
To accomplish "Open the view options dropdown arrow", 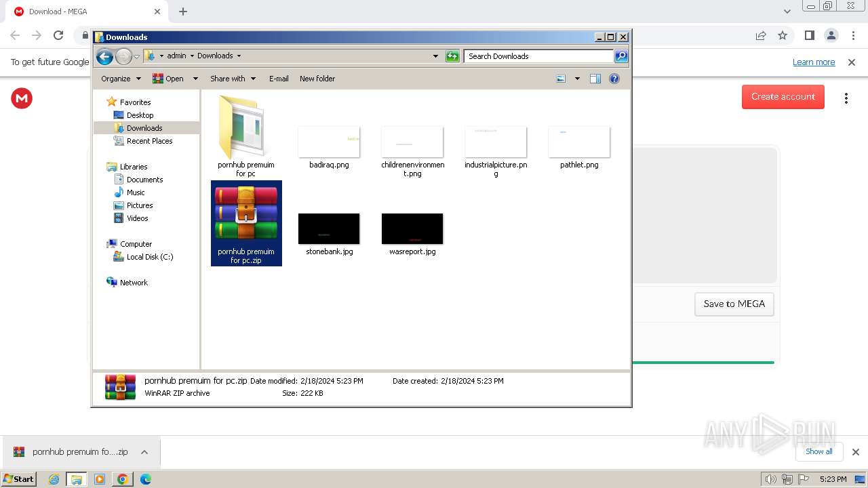I will [577, 79].
